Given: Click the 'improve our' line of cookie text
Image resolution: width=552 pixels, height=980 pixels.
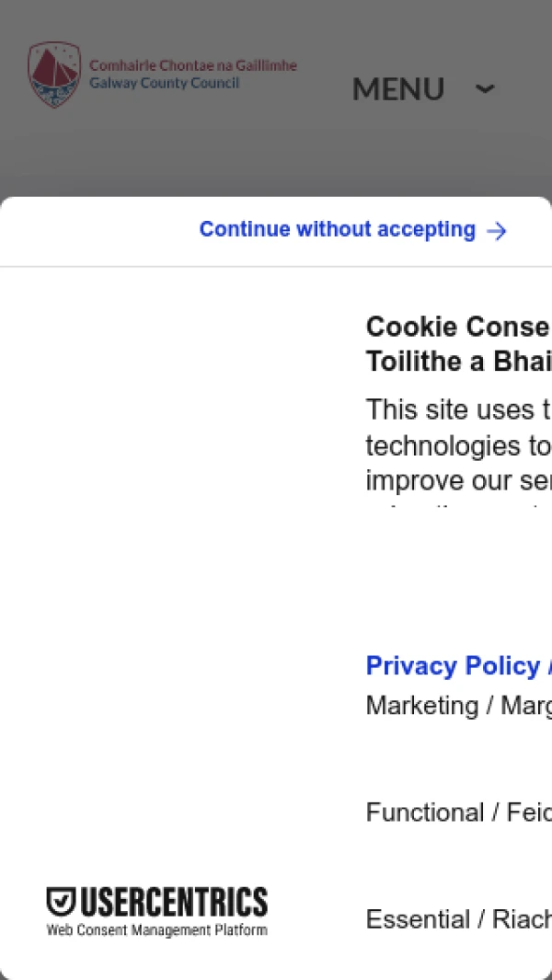Looking at the screenshot, I should [457, 480].
